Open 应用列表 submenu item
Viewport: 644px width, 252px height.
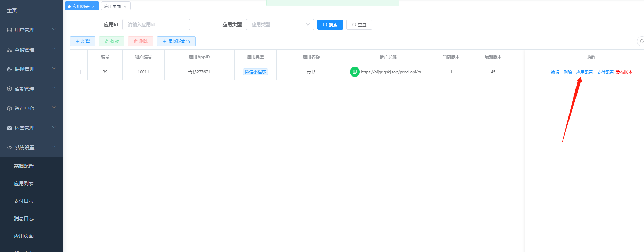coord(24,183)
